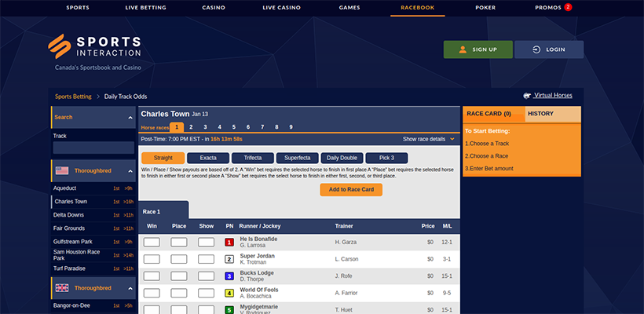Click the Login button
Image resolution: width=644 pixels, height=314 pixels.
pyautogui.click(x=549, y=49)
